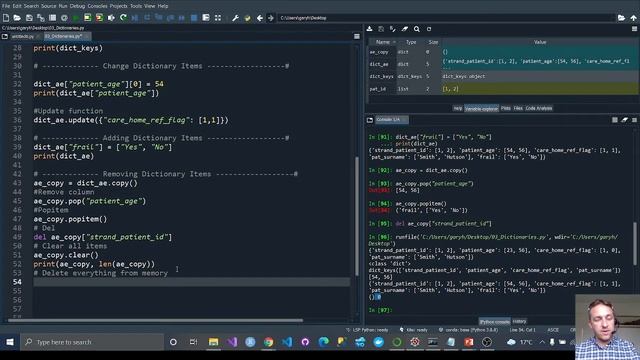Create a new file with toolbar icon
The height and width of the screenshot is (360, 640).
point(6,18)
